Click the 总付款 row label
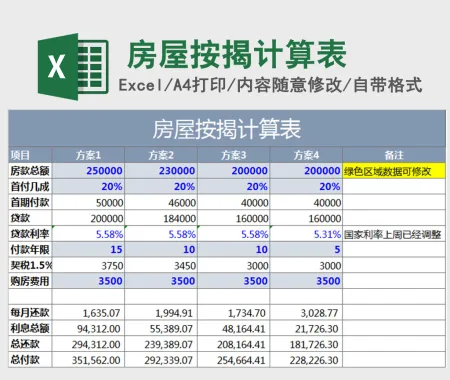The height and width of the screenshot is (380, 450). (x=30, y=360)
